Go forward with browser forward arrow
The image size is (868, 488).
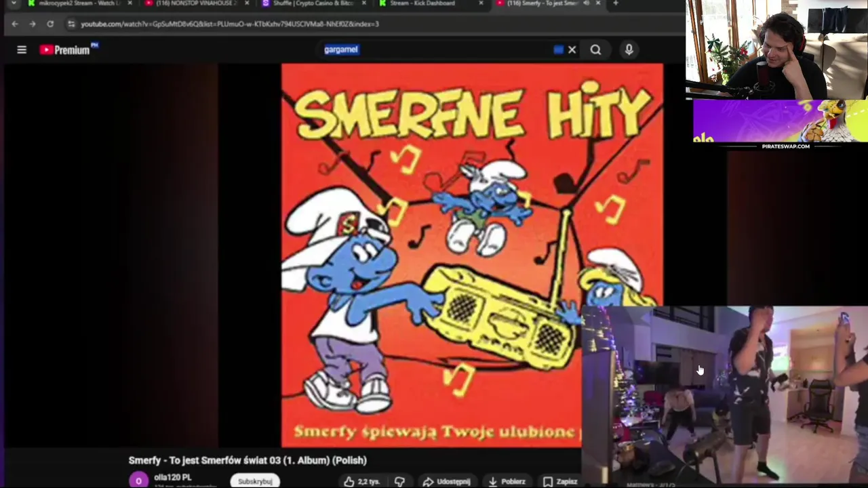click(32, 24)
